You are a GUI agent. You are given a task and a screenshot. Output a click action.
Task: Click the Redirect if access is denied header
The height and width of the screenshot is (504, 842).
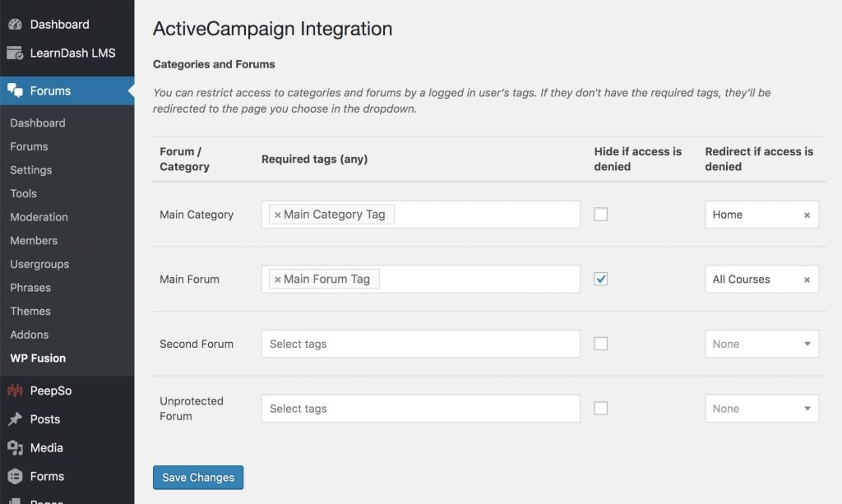click(x=759, y=160)
